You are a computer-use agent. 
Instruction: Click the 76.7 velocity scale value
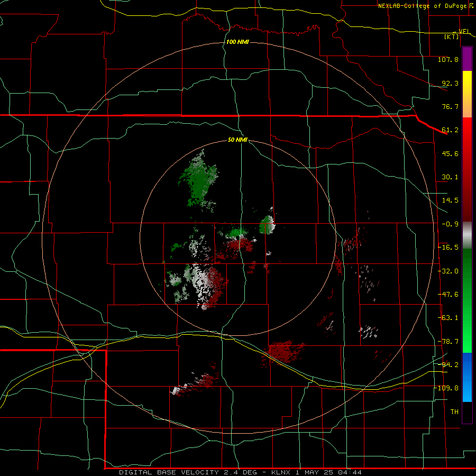click(450, 106)
